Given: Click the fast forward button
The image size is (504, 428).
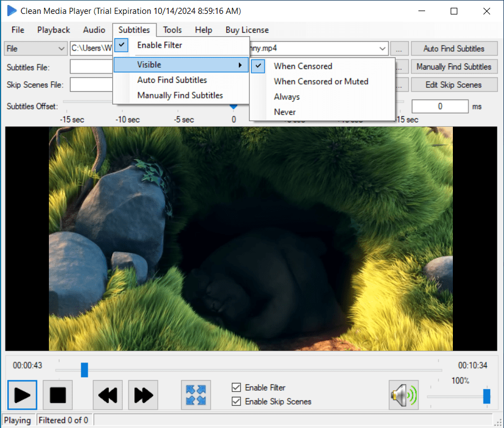Looking at the screenshot, I should [x=143, y=395].
